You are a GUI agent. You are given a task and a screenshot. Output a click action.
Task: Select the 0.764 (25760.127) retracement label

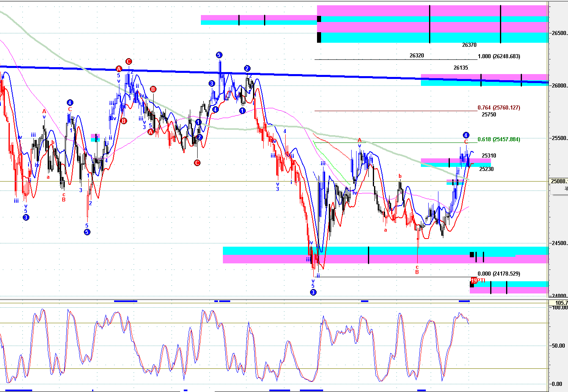(499, 107)
